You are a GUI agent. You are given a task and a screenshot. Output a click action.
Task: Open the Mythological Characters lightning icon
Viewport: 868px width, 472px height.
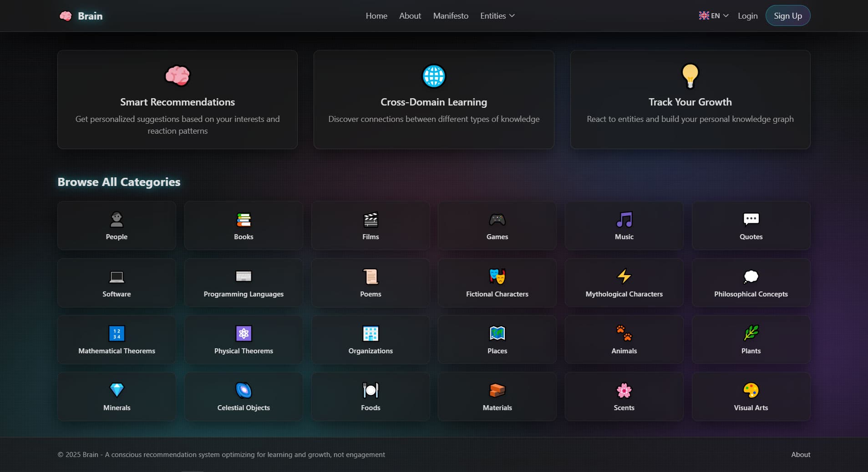pos(624,276)
